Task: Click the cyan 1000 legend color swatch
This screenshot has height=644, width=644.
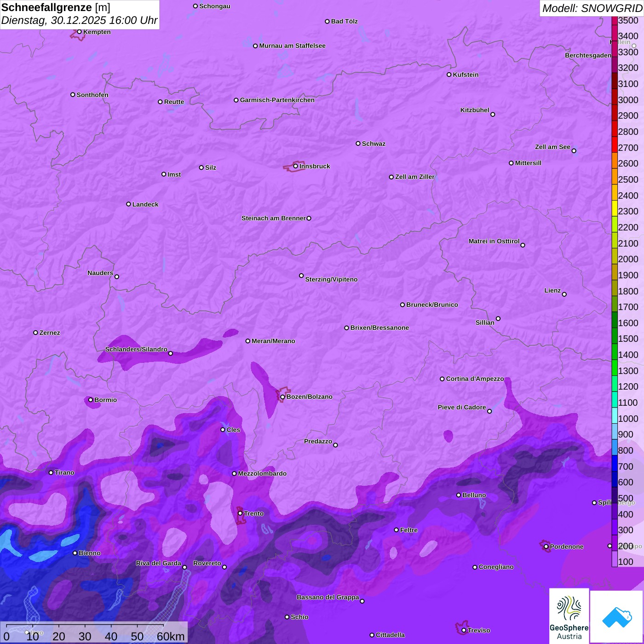Action: (x=615, y=415)
